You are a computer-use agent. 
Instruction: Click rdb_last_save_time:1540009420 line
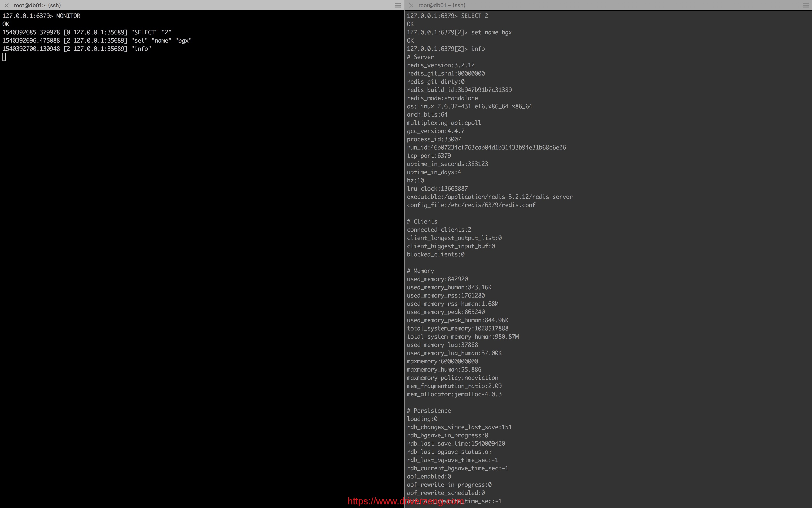pyautogui.click(x=456, y=444)
